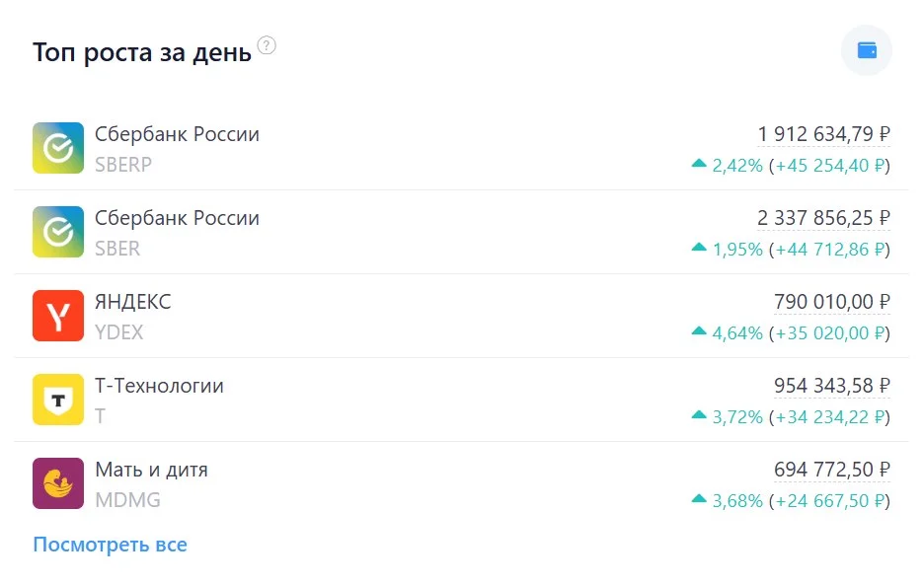The image size is (924, 585).
Task: Select the SBER Sberbank logo icon
Action: coord(57,232)
